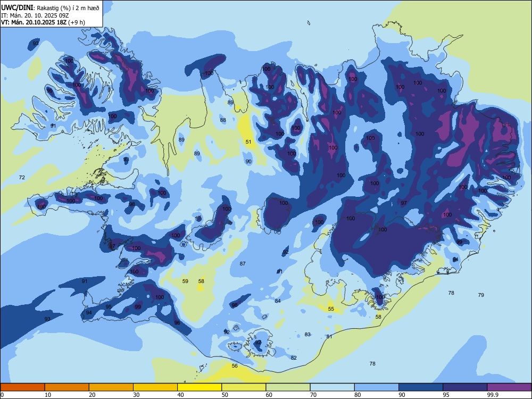Select the pale yellow 50–60 legend swatch
This screenshot has width=532, height=399.
pyautogui.click(x=244, y=387)
